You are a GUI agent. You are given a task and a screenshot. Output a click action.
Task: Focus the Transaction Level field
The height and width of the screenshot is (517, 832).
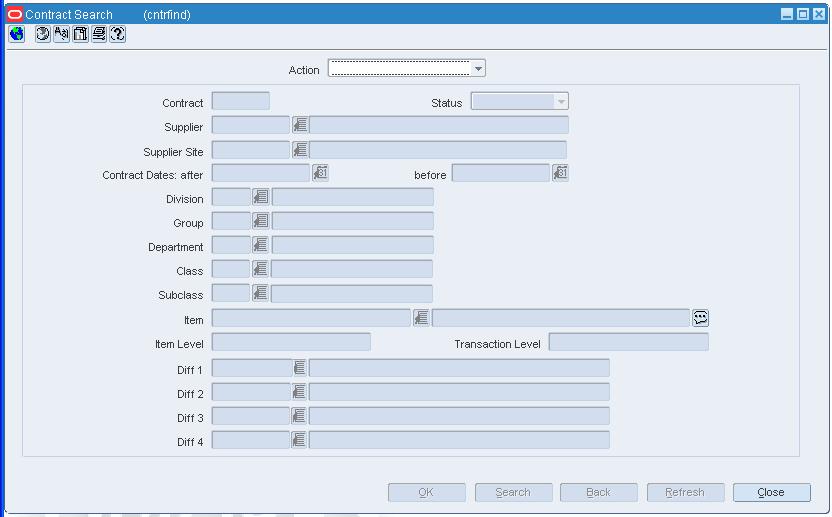[x=628, y=342]
